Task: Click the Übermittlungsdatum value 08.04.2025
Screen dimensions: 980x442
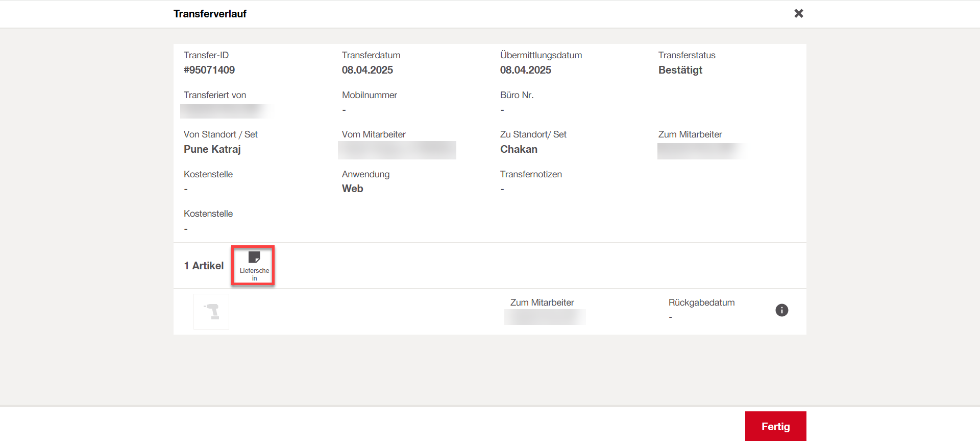Action: [x=525, y=70]
